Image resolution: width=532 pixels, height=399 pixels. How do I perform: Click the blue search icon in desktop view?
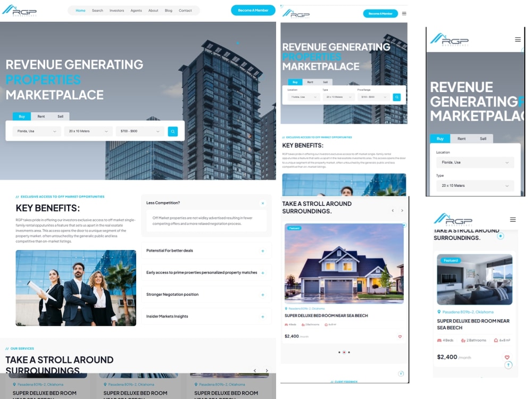(173, 131)
